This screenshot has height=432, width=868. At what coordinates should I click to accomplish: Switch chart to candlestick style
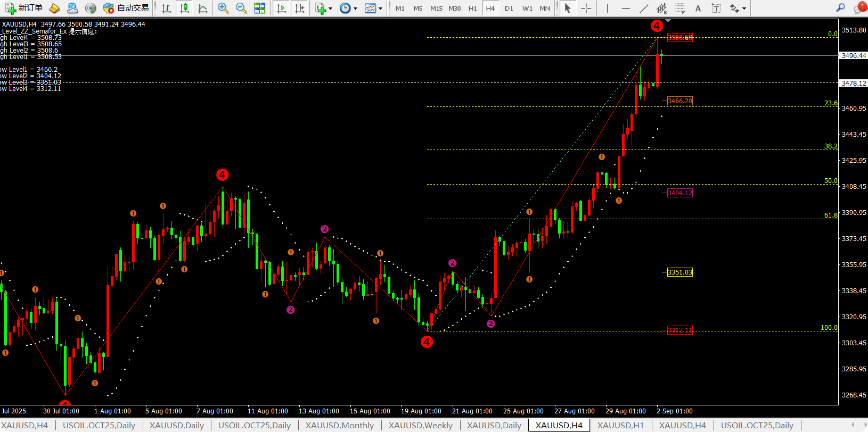(184, 8)
